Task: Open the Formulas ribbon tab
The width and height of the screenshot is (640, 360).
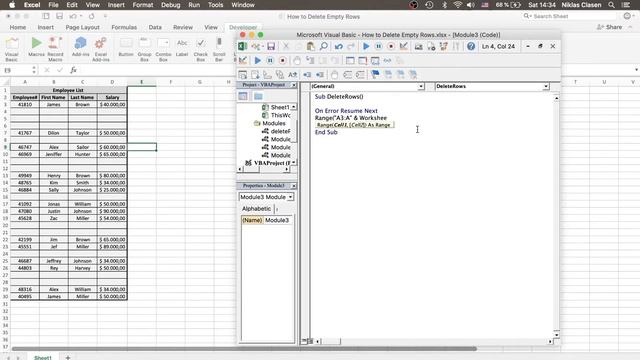Action: click(x=124, y=27)
